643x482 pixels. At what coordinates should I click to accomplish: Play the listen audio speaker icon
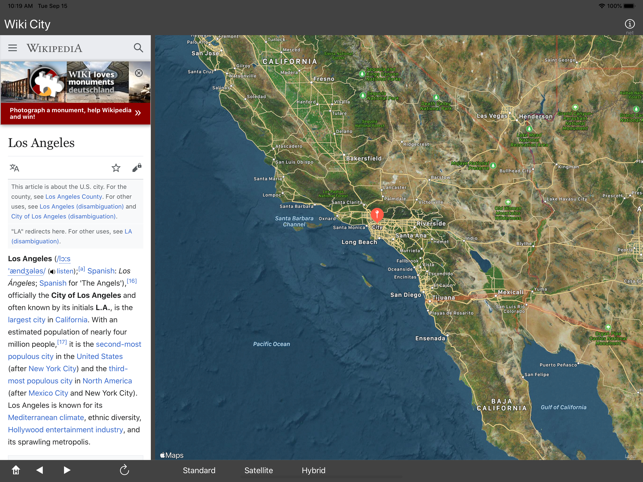coord(52,271)
